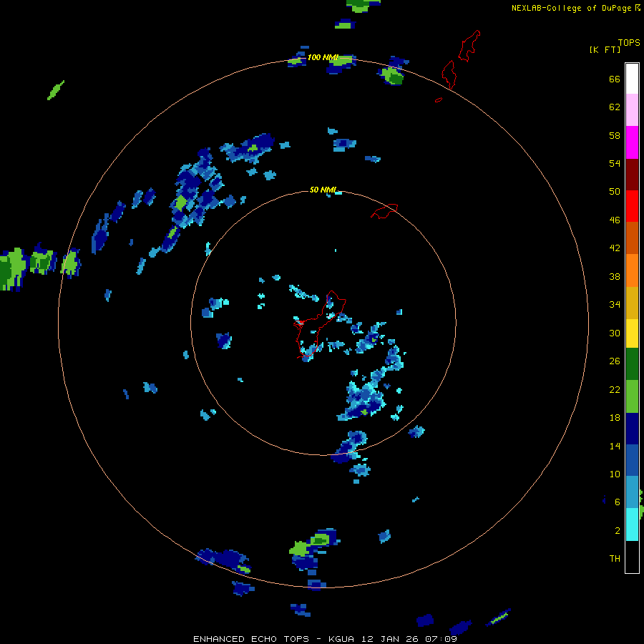Click the legend value 62

[615, 107]
